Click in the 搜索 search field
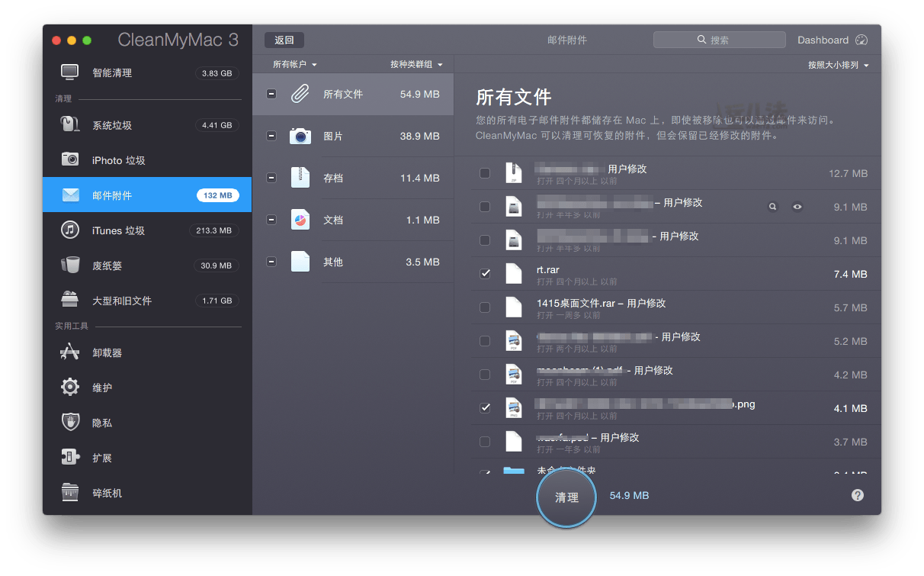The height and width of the screenshot is (576, 924). 719,40
